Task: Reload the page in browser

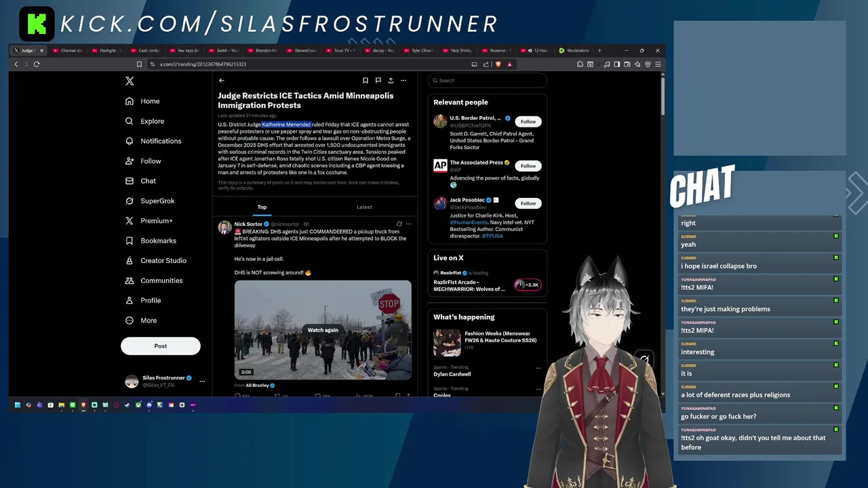Action: click(37, 64)
